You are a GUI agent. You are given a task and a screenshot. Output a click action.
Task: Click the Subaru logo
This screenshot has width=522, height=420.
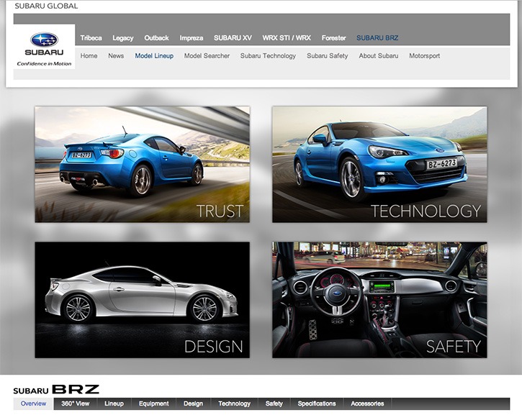pyautogui.click(x=44, y=47)
